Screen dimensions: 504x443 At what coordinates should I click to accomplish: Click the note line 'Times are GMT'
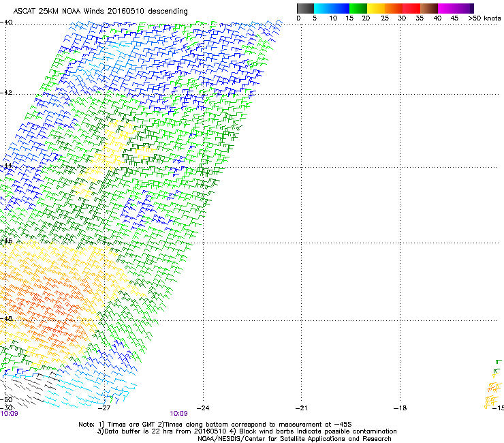pyautogui.click(x=130, y=425)
